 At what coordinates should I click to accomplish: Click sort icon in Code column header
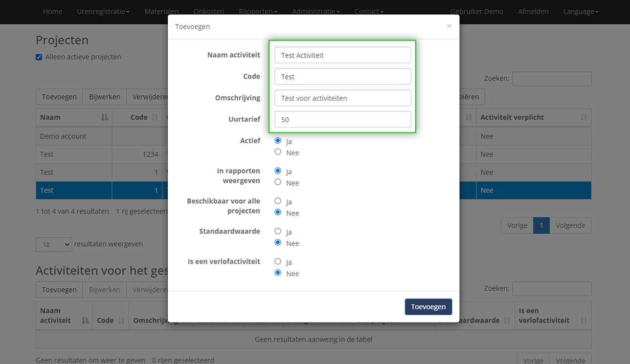click(155, 117)
